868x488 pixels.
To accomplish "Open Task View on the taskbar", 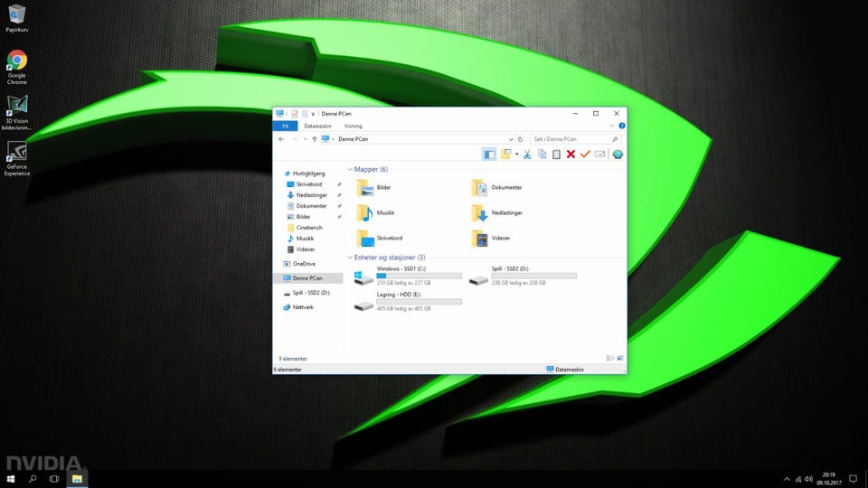I will click(x=53, y=479).
